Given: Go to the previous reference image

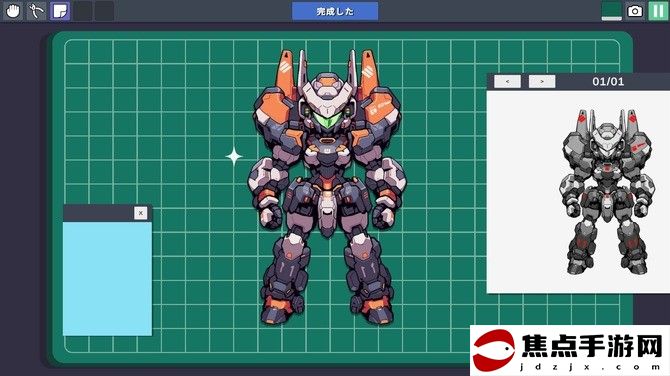Looking at the screenshot, I should 507,81.
